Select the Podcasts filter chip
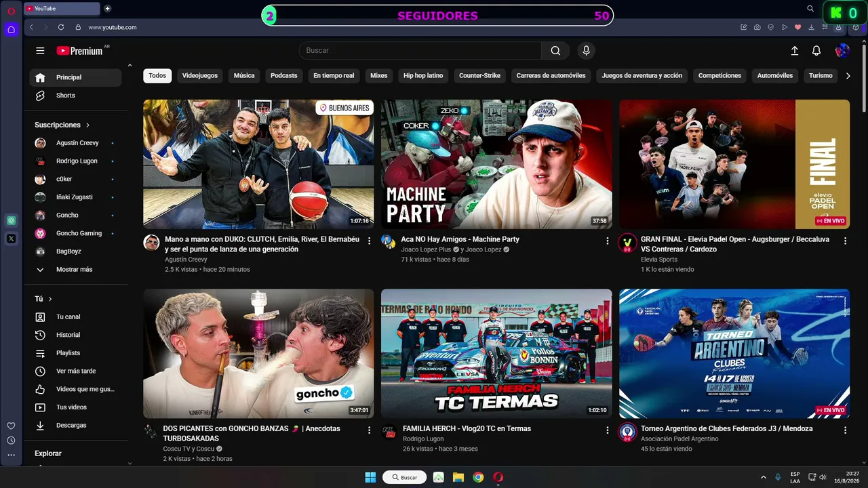Screen dimensions: 868x488 (x=284, y=76)
